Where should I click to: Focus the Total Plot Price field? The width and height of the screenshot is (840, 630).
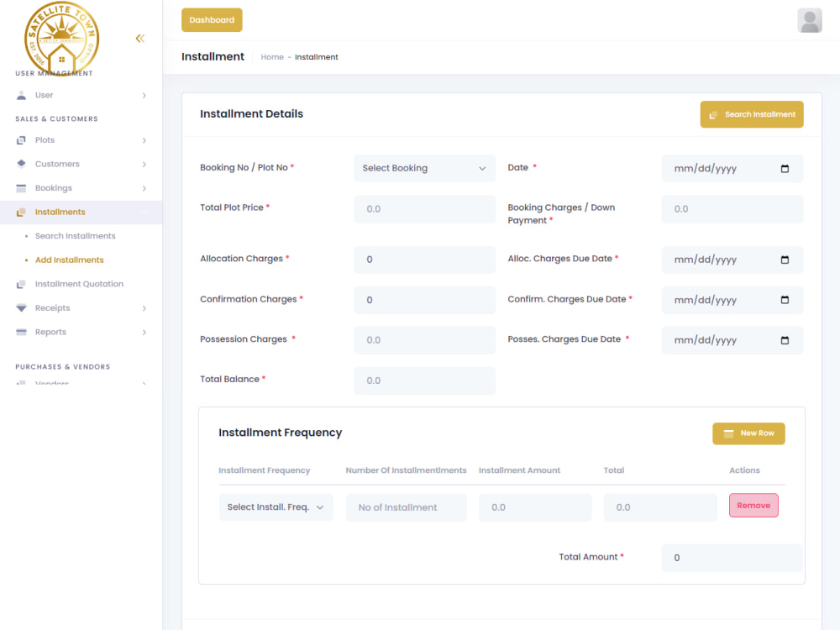coord(424,209)
